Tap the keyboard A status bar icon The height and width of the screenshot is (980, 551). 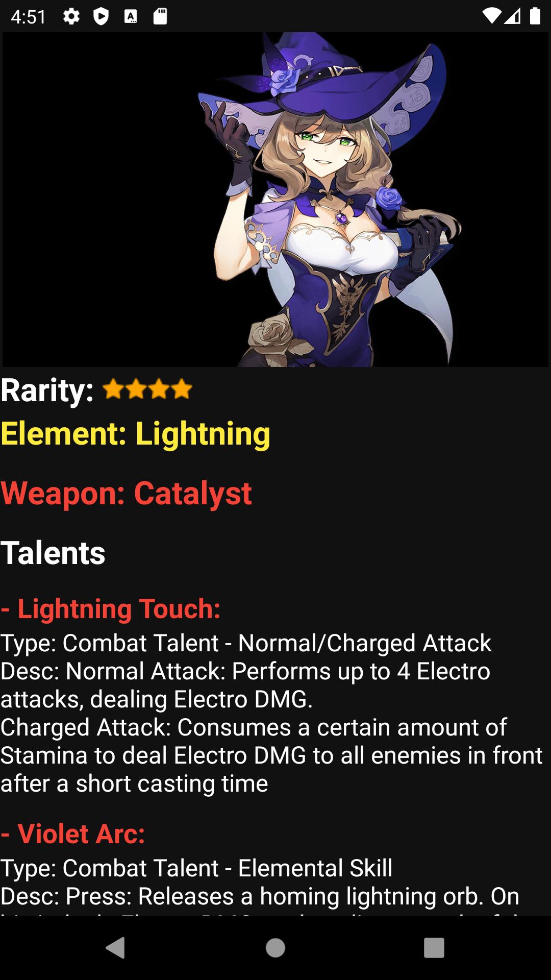click(x=131, y=17)
